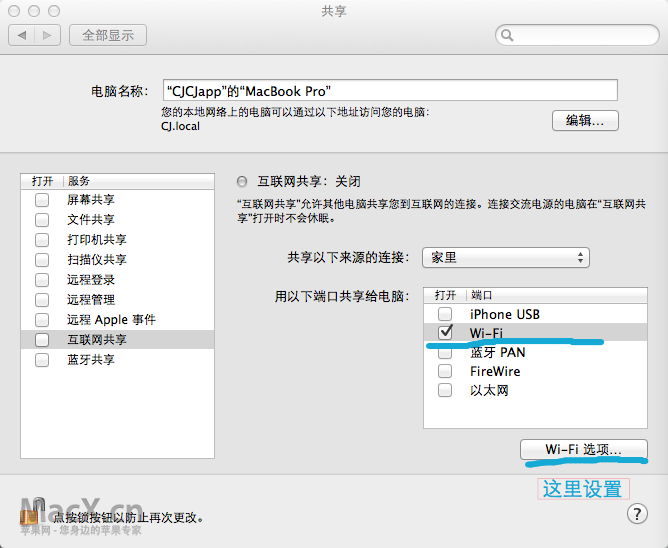Click the magnifier icon in search field

507,35
